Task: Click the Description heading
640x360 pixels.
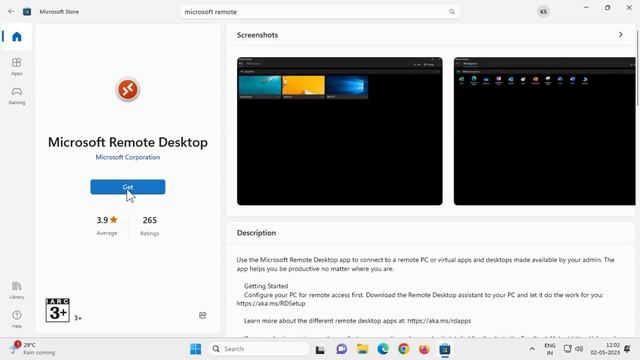Action: click(x=256, y=233)
